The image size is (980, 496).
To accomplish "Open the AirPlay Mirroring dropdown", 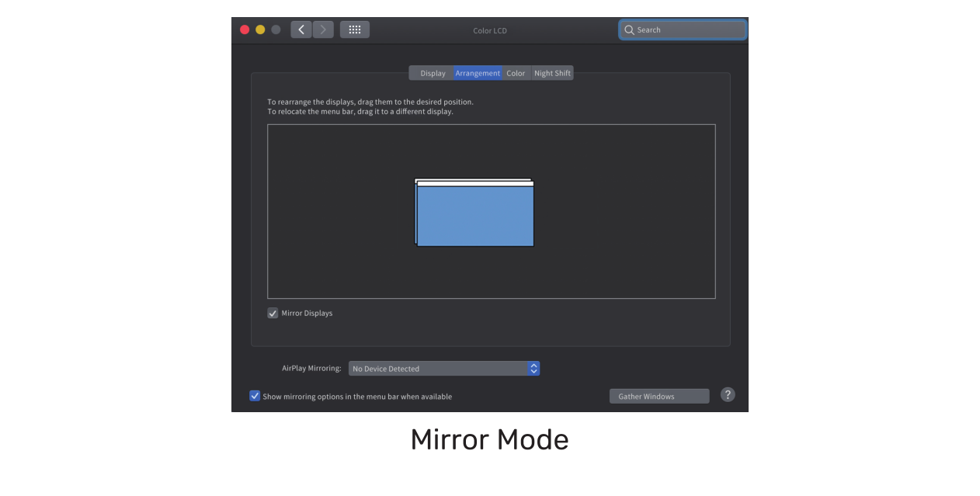I will coord(438,369).
